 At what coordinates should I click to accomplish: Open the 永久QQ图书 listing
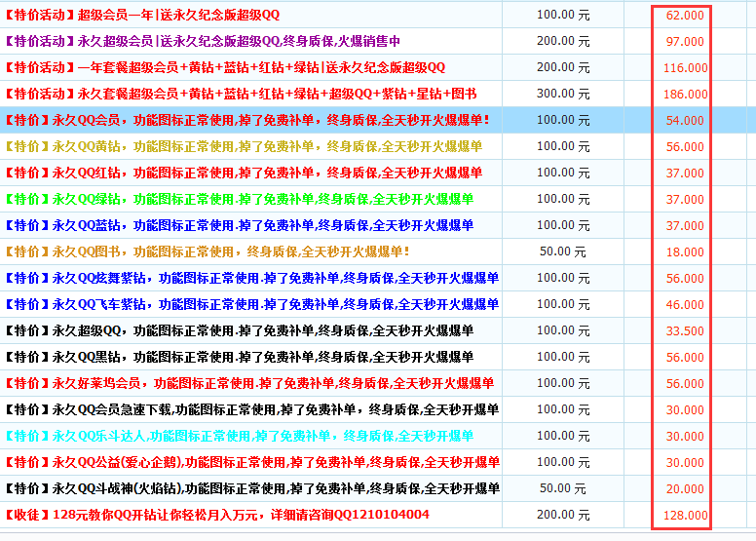point(208,251)
